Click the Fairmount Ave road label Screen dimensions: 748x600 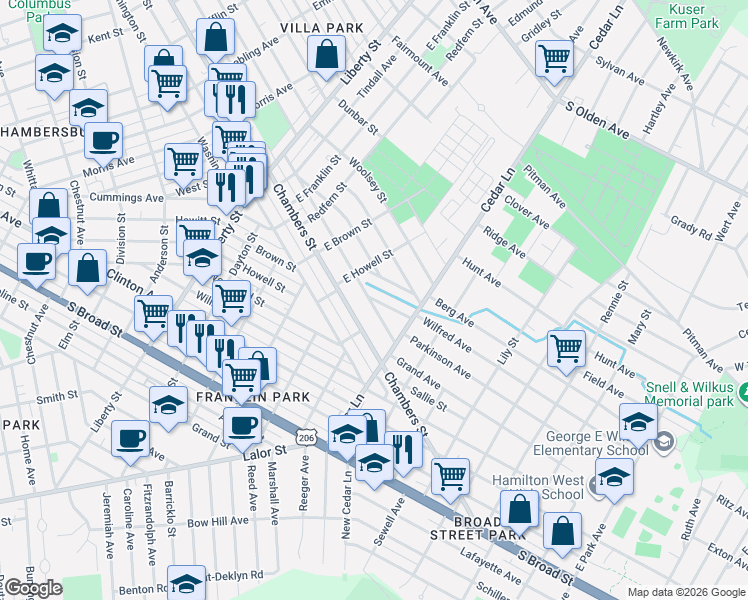(420, 61)
